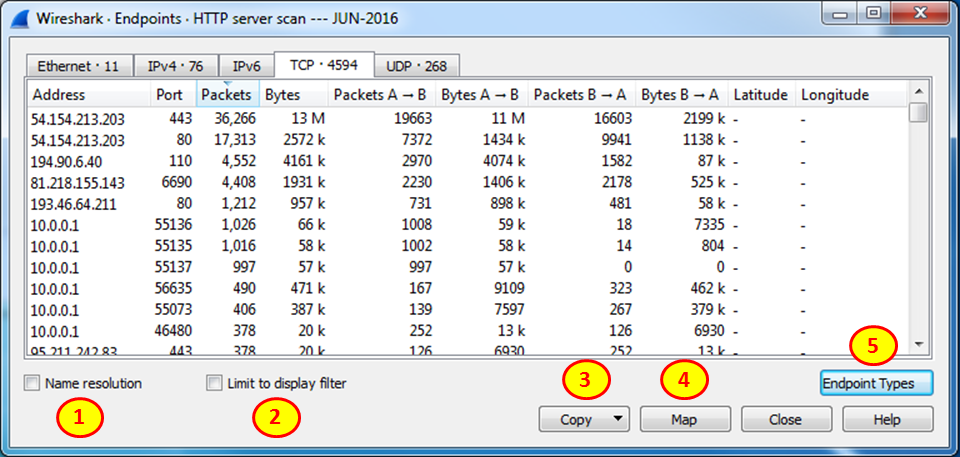Click the port value 55137
The height and width of the screenshot is (457, 960).
pos(174,267)
